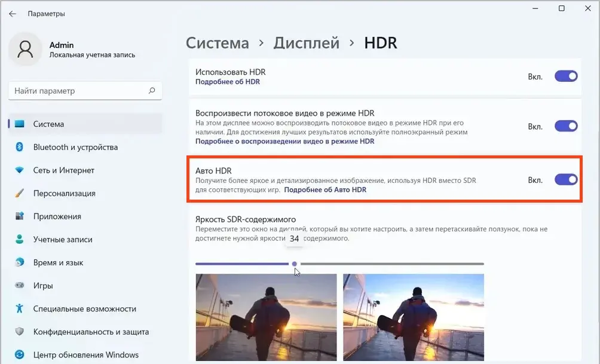Click the Сеть и Интернет Wi-Fi icon

click(x=19, y=170)
